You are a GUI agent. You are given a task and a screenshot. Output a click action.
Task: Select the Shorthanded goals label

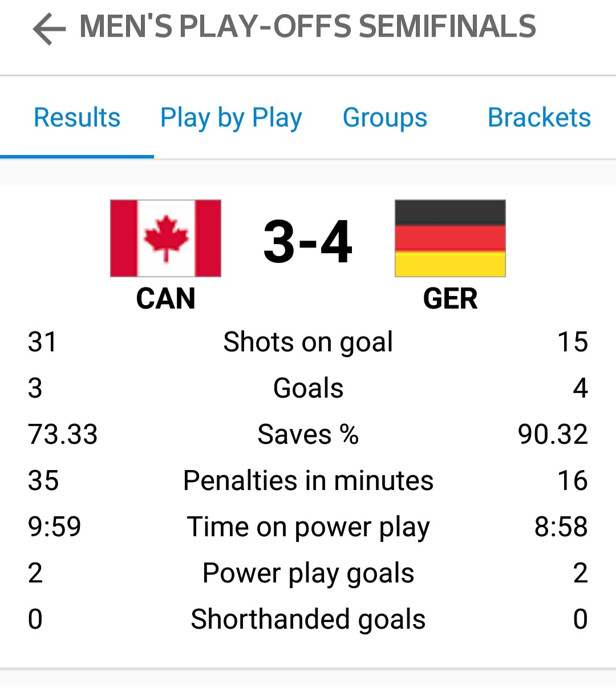[308, 620]
